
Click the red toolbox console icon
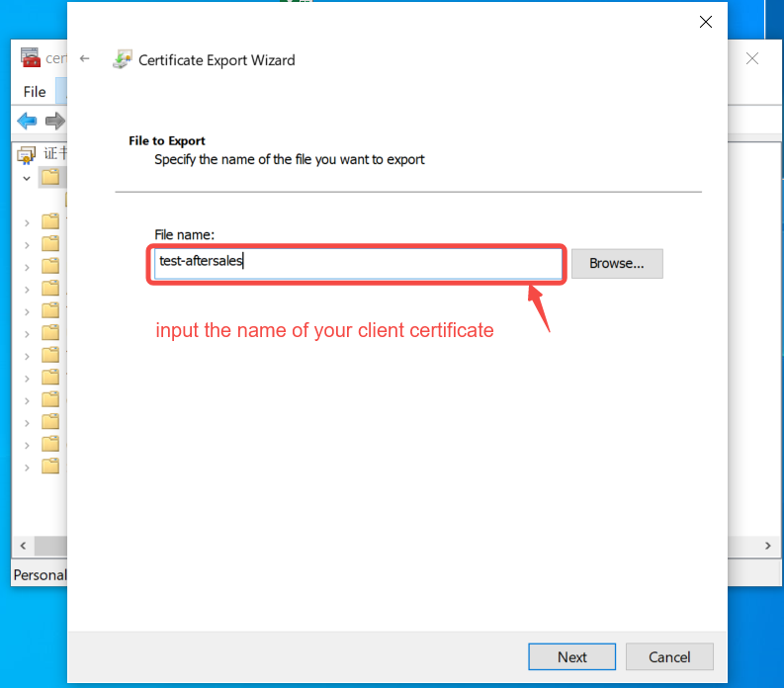coord(30,57)
